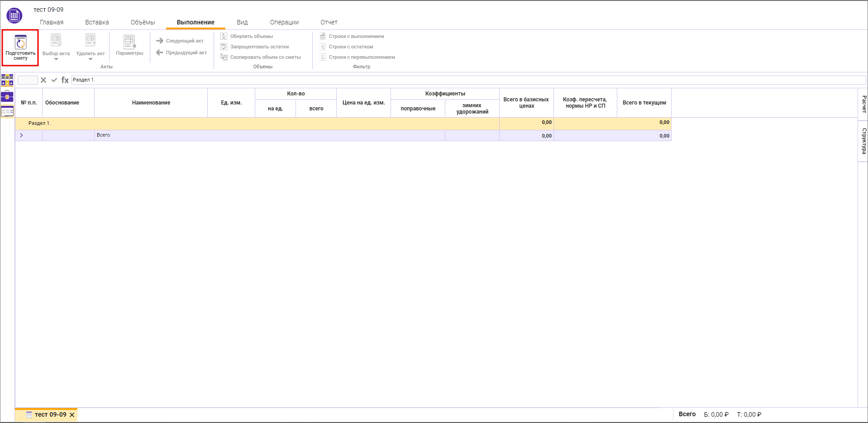
Task: Open the Параметры settings icon
Action: pos(129,42)
